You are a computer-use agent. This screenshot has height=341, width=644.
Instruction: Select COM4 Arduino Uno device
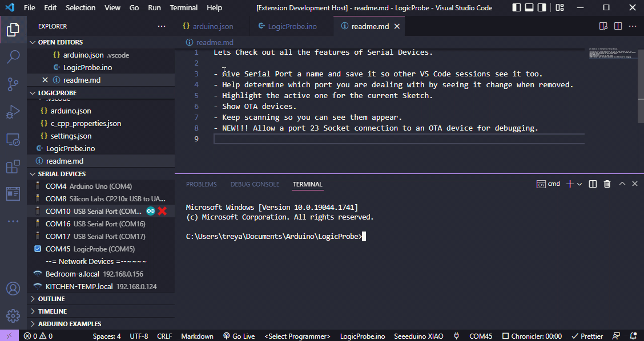(x=101, y=186)
